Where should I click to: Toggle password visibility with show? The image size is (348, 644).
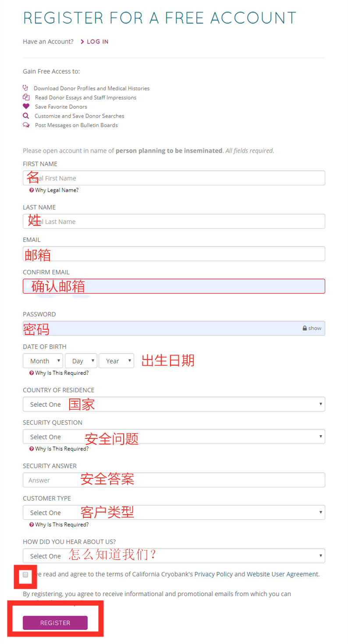click(315, 328)
